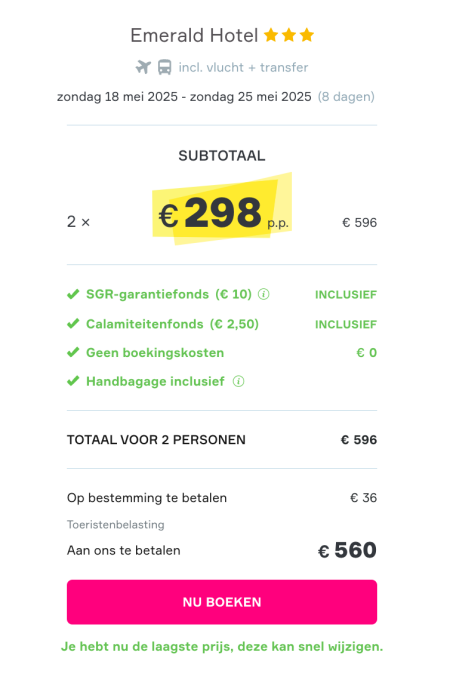Click the bus transfer icon
The height and width of the screenshot is (683, 450).
pyautogui.click(x=164, y=68)
